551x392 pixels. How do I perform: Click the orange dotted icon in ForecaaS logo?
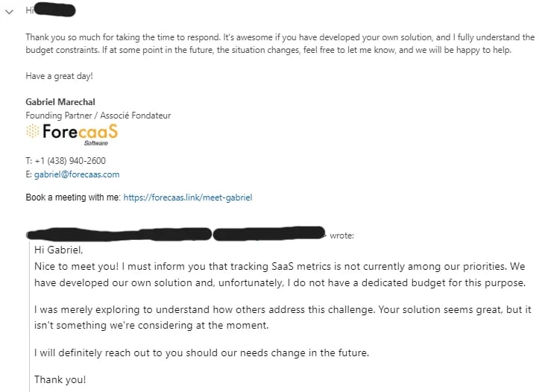click(x=33, y=131)
